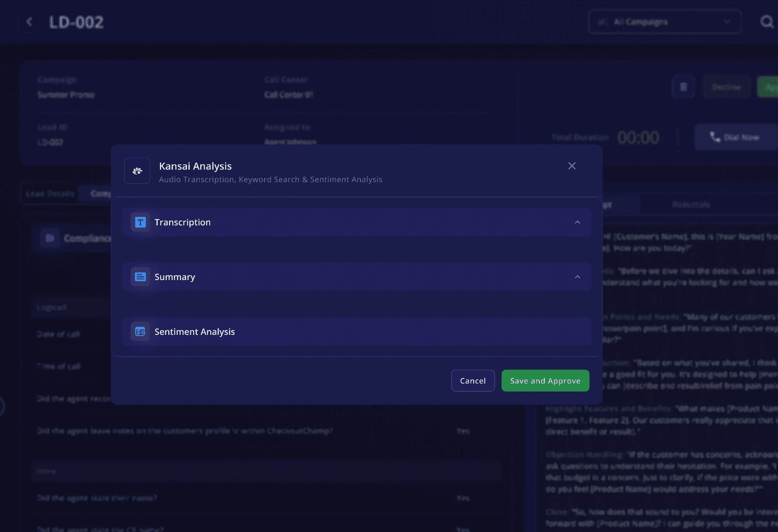Click the search magnifier icon
The height and width of the screenshot is (532, 778).
coord(767,22)
